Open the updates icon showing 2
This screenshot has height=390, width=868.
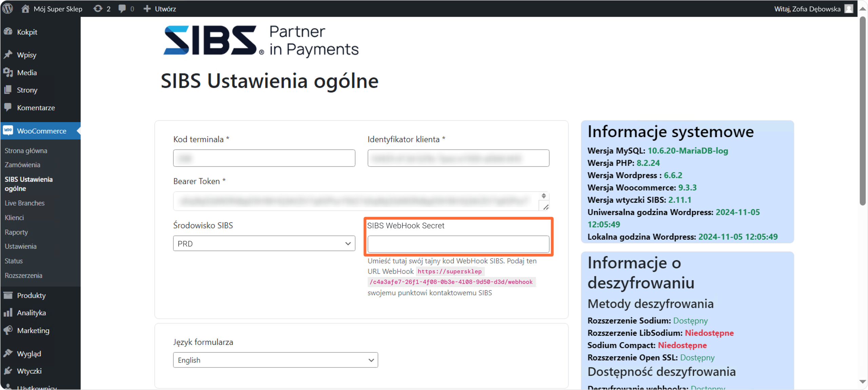click(98, 8)
